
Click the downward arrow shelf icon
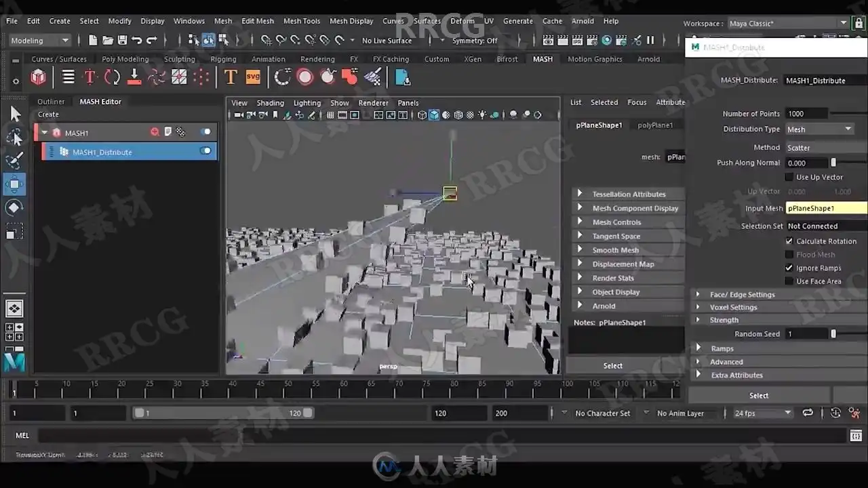click(x=134, y=77)
